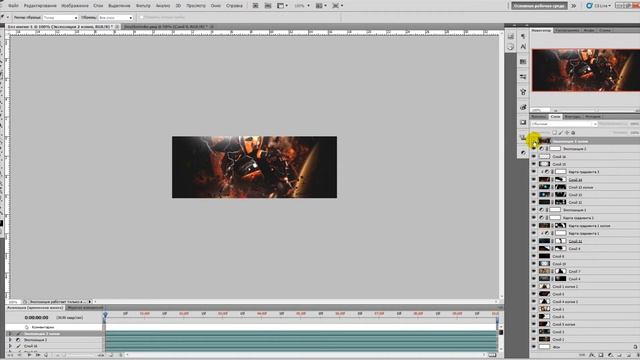Click the Navigator preview thumbnail
Screen dimensions: 640x360
tap(586, 70)
